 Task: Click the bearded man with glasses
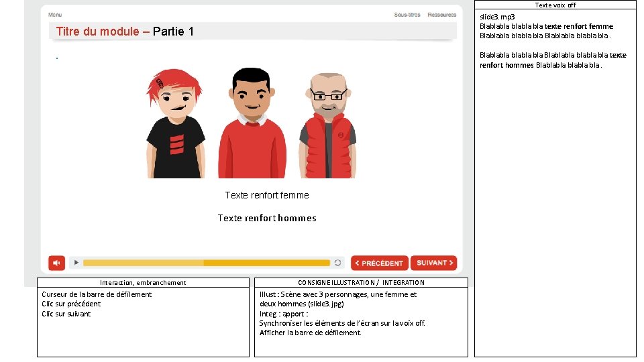(x=328, y=125)
